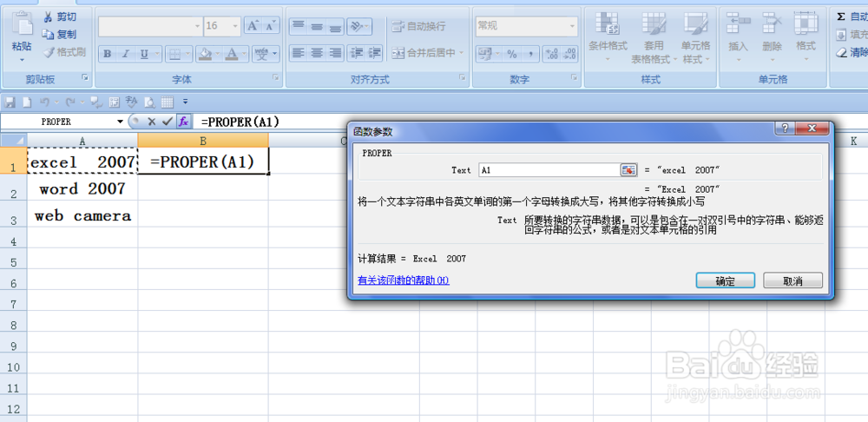The width and height of the screenshot is (868, 422).
Task: Click the Save icon in quick toolbar
Action: [10, 102]
